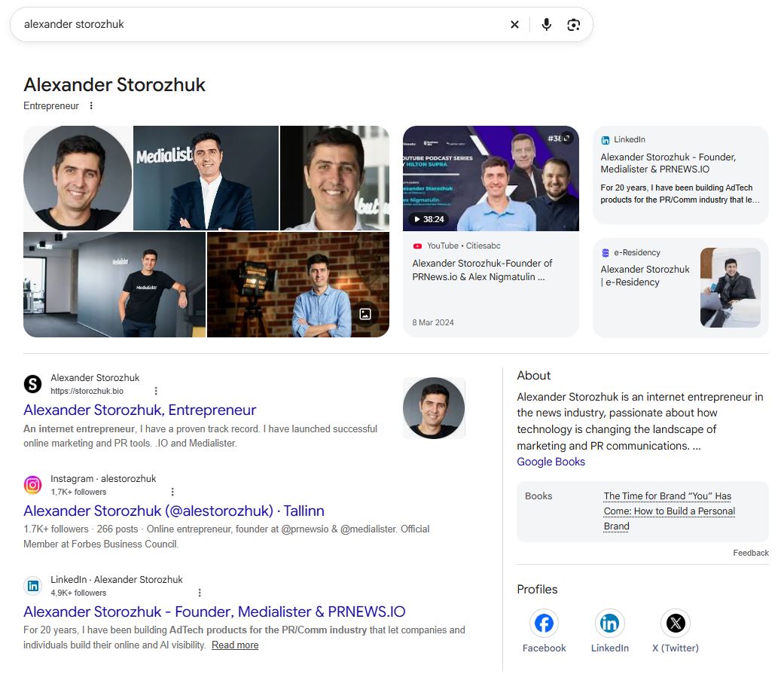Open search by image via the Lens icon

573,25
